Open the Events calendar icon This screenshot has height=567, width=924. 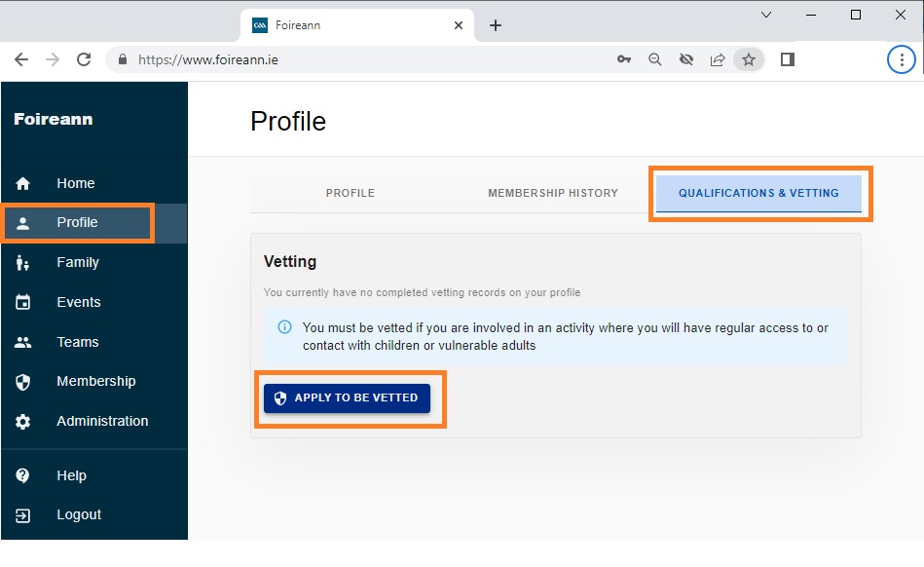[22, 302]
